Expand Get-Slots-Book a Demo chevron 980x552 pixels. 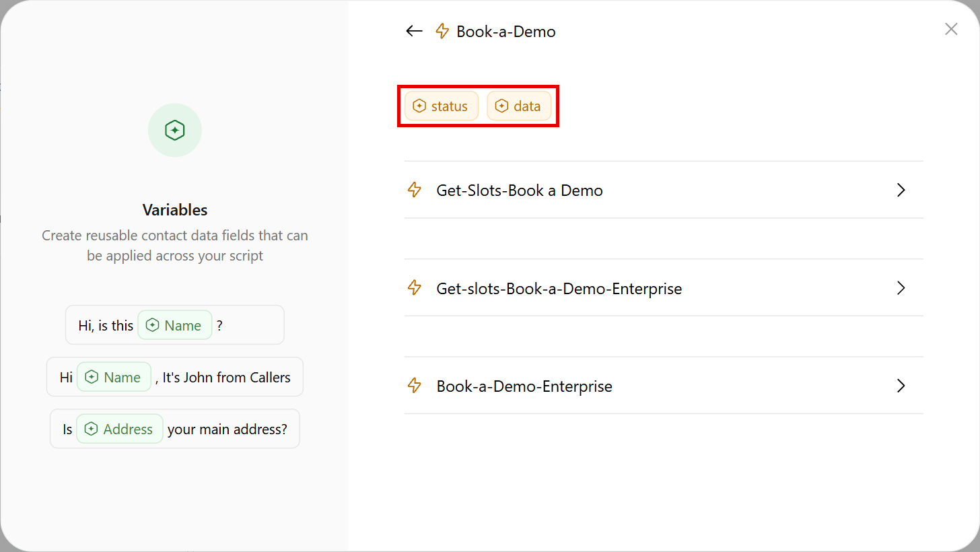[901, 190]
